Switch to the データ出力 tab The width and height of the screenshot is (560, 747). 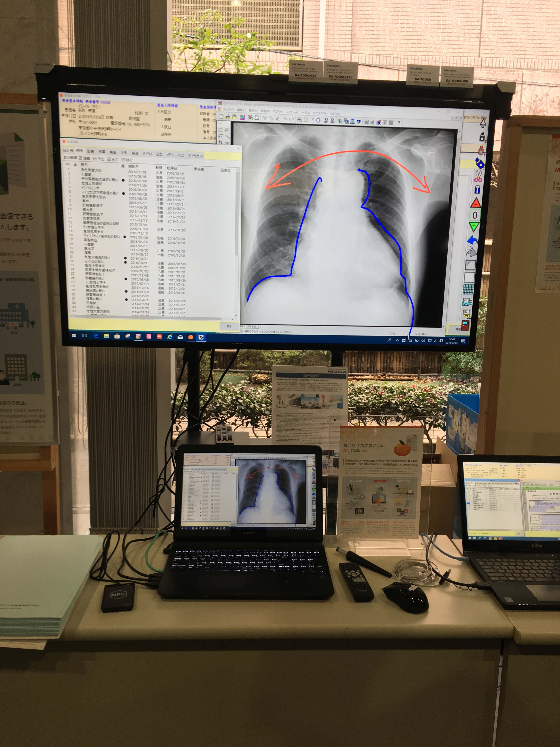click(195, 155)
